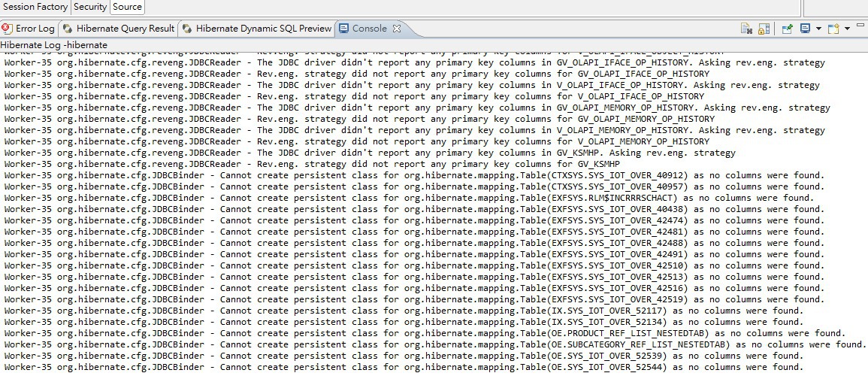The height and width of the screenshot is (376, 868).
Task: Click the log line with IX.SYS_IOT_OVER_52117
Action: (404, 311)
